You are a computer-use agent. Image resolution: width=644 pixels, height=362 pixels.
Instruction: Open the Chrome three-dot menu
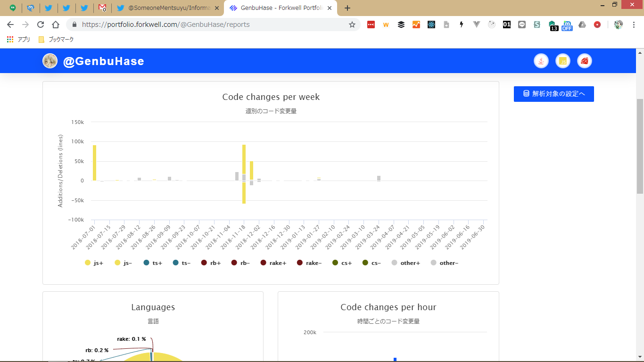pyautogui.click(x=634, y=25)
